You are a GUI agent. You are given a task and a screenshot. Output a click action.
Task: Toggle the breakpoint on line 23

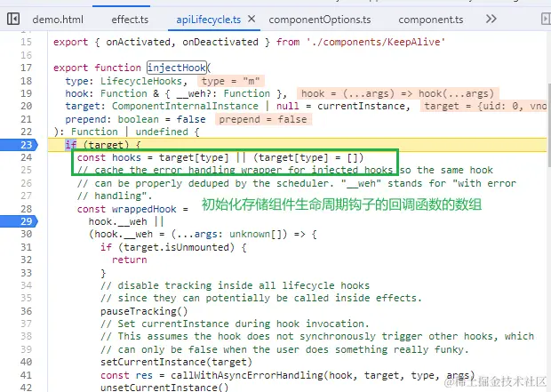pyautogui.click(x=19, y=145)
